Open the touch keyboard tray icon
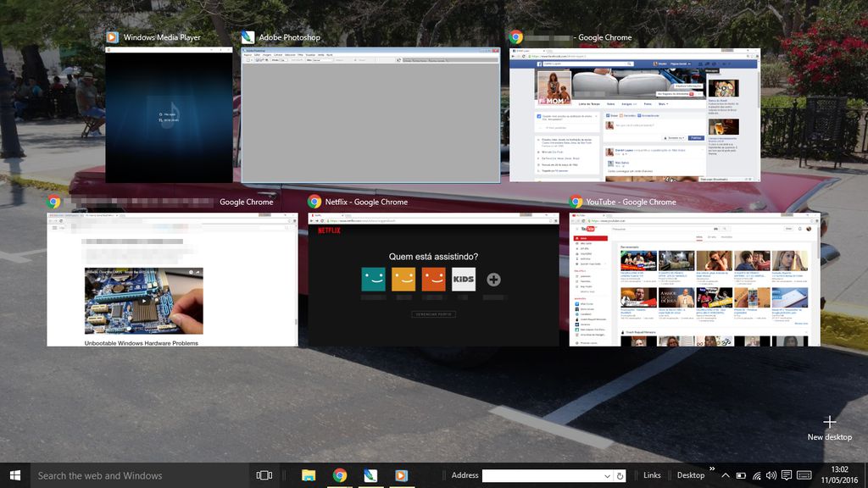The width and height of the screenshot is (868, 488). coord(804,475)
